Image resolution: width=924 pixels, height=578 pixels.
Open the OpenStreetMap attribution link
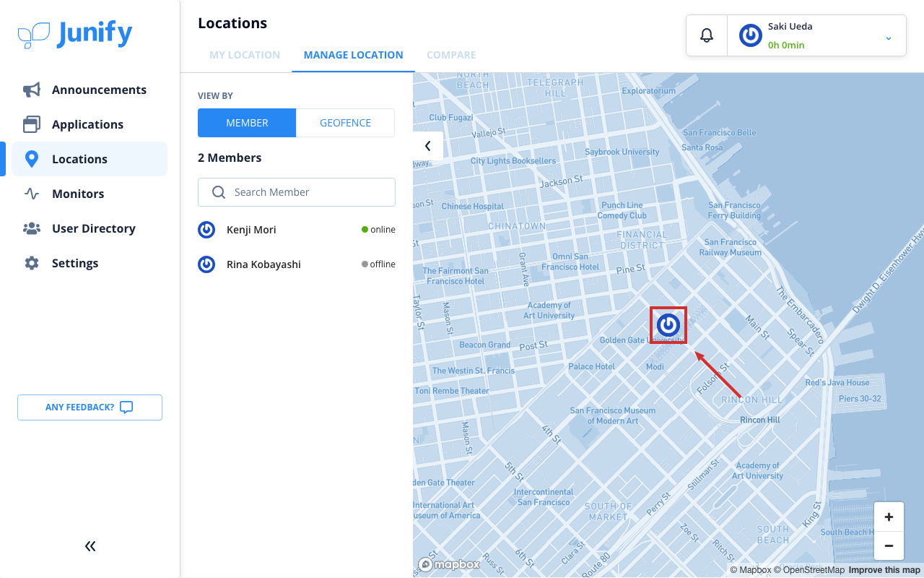pos(809,570)
